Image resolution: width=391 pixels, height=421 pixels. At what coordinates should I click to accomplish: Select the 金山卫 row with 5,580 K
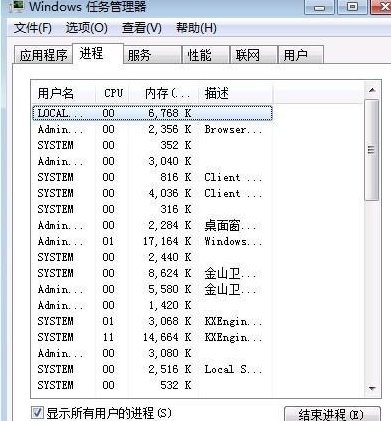[153, 289]
